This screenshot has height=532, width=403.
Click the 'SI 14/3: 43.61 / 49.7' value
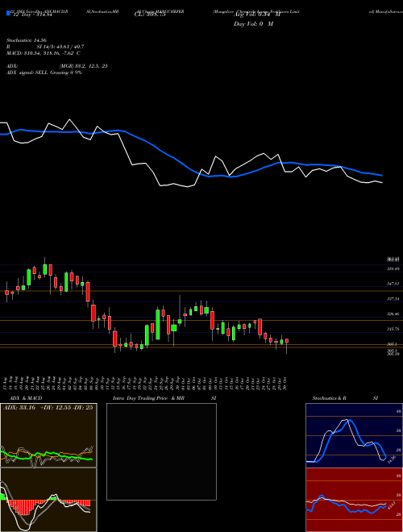tap(60, 47)
